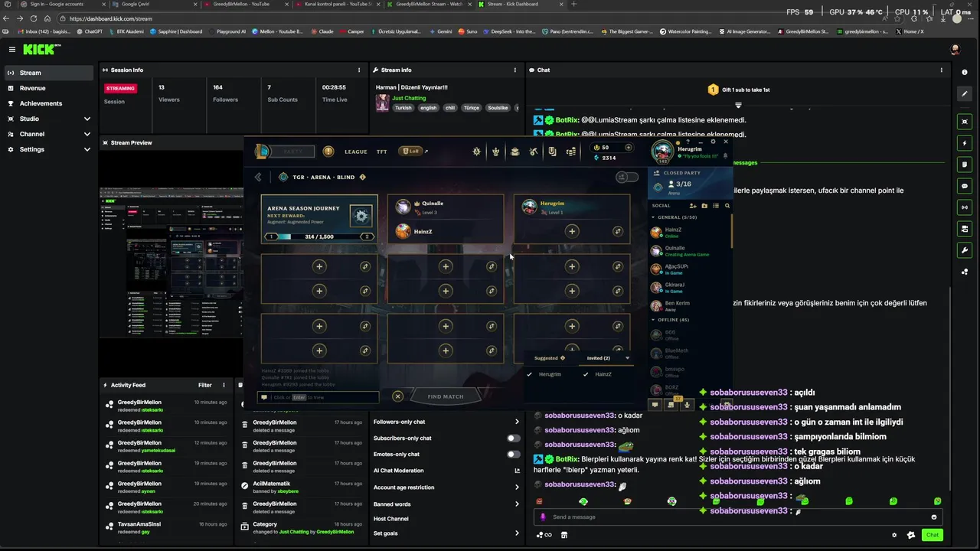
Task: Click the green Chat send button
Action: pos(932,535)
